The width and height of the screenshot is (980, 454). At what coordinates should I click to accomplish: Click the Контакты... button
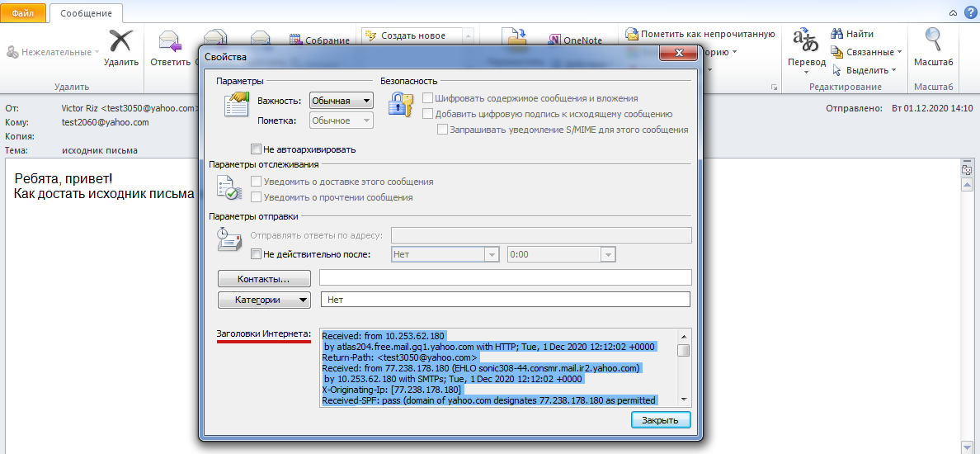pyautogui.click(x=264, y=278)
